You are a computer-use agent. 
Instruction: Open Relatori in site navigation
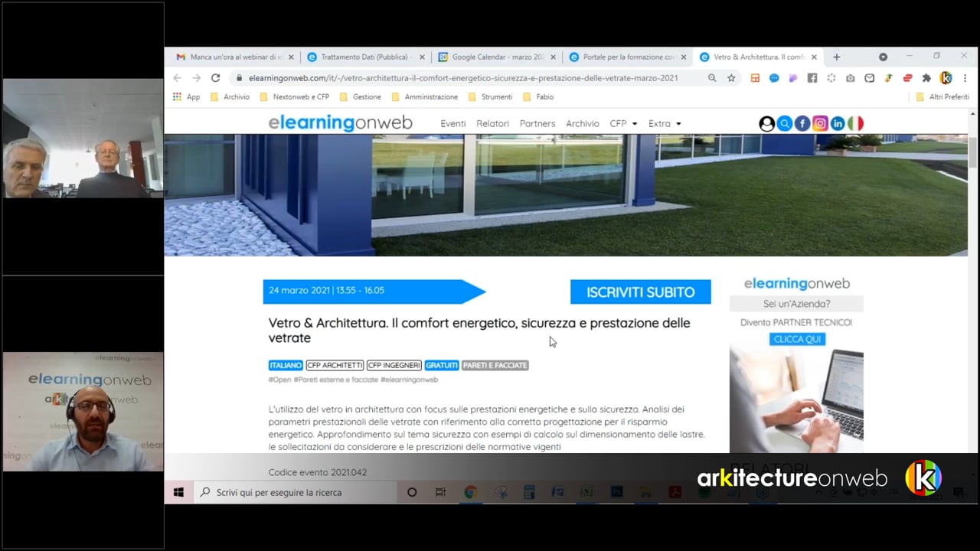[492, 123]
